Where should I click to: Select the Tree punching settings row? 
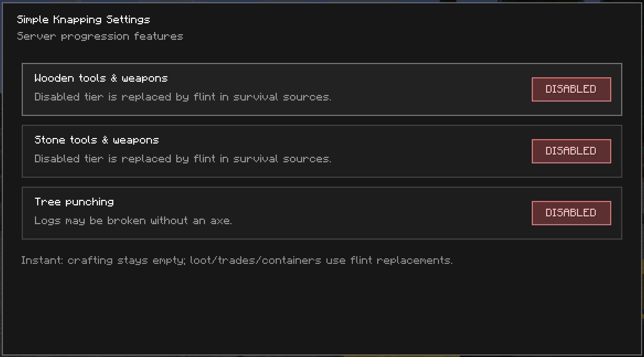coord(322,213)
